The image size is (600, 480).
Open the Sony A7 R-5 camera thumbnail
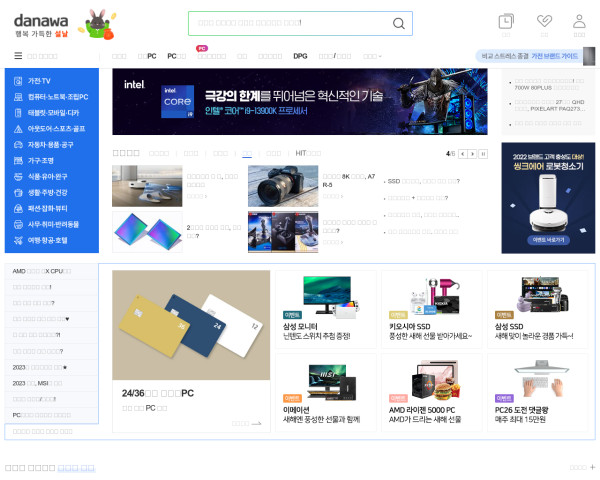(x=283, y=186)
